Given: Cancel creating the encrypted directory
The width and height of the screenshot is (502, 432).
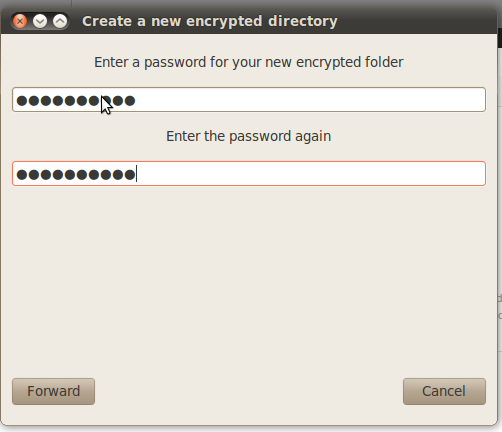Looking at the screenshot, I should tap(444, 391).
